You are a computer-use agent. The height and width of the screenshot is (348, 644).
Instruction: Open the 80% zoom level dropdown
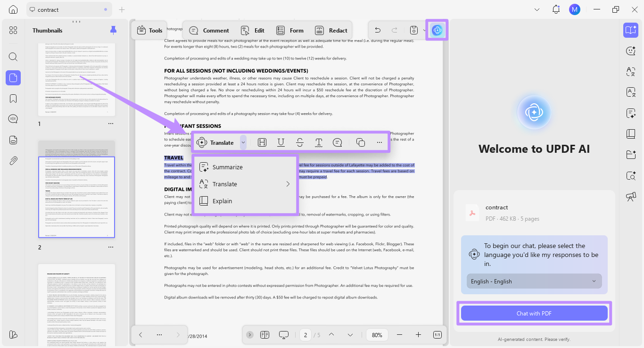(x=377, y=335)
